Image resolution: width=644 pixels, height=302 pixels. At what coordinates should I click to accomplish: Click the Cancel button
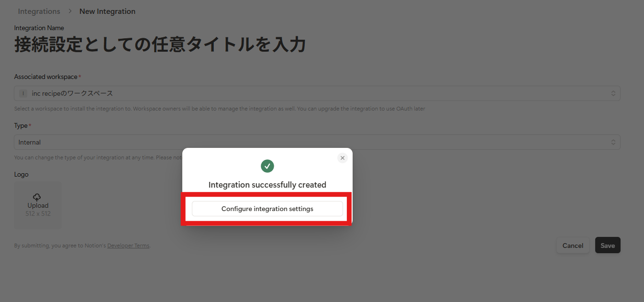coord(573,246)
